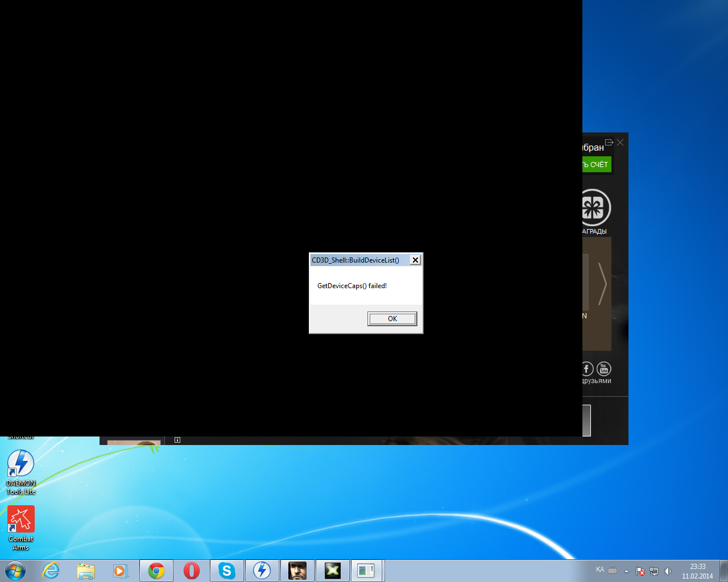The width and height of the screenshot is (728, 582).
Task: Open DAEMON Tools in the taskbar
Action: coord(262,571)
